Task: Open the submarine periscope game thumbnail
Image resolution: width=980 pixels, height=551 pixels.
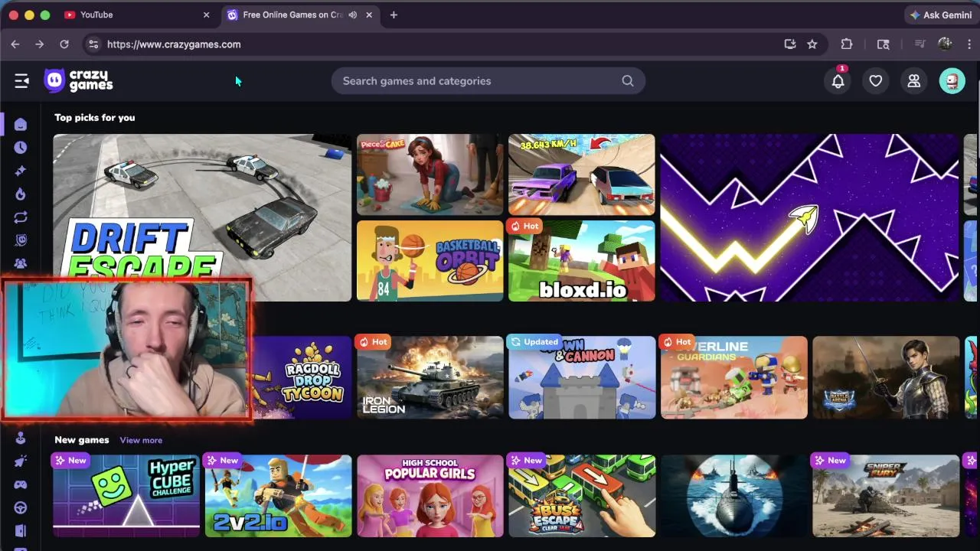Action: click(x=734, y=496)
